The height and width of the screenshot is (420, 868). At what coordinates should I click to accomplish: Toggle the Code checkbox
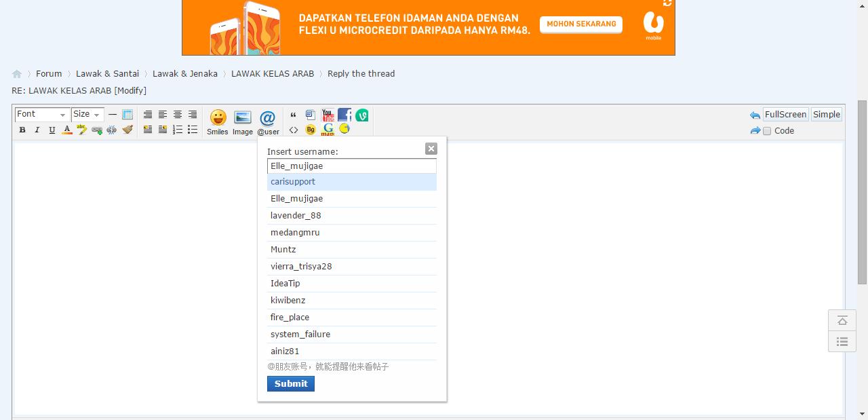click(767, 131)
